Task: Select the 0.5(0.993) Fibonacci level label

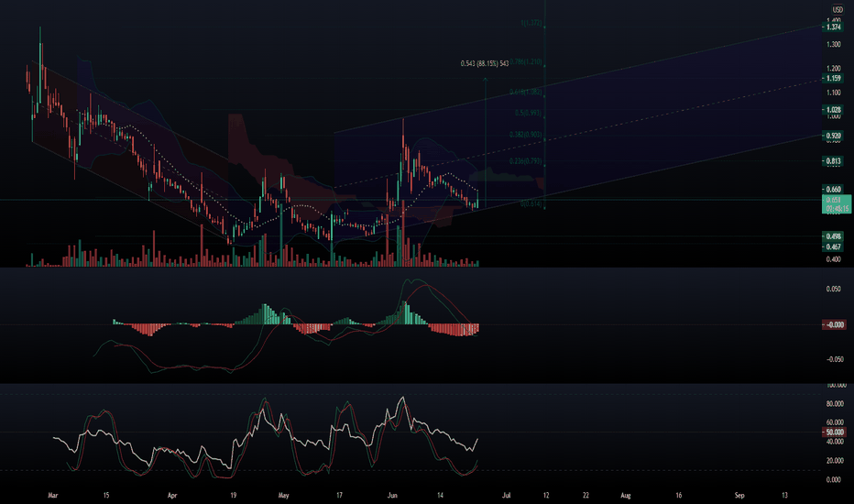Action: pyautogui.click(x=529, y=114)
